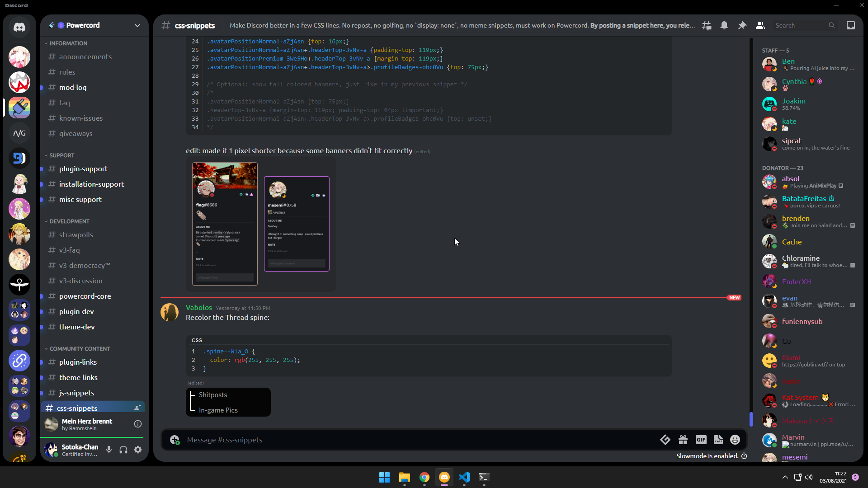The image size is (868, 488).
Task: Open attachment plus button in message bar
Action: tap(175, 440)
